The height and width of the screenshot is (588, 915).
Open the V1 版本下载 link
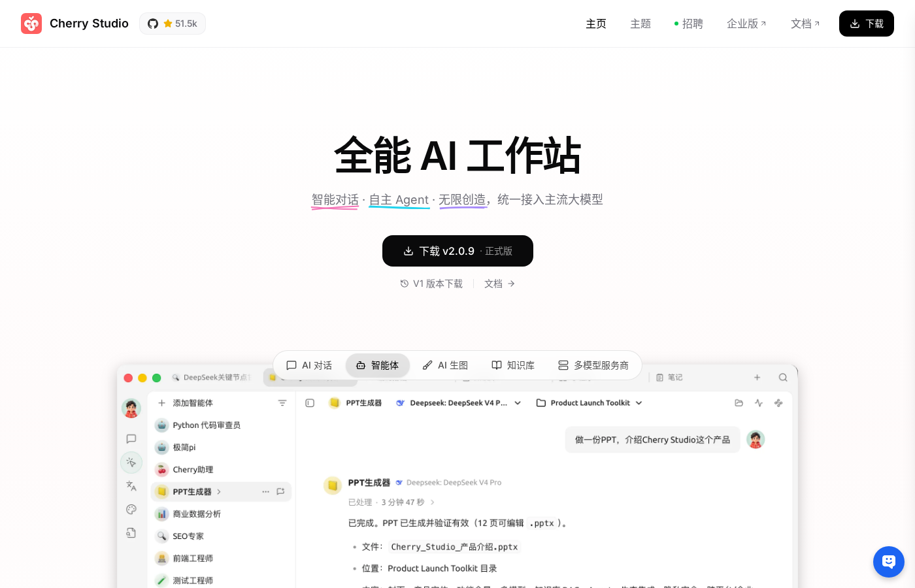(431, 284)
